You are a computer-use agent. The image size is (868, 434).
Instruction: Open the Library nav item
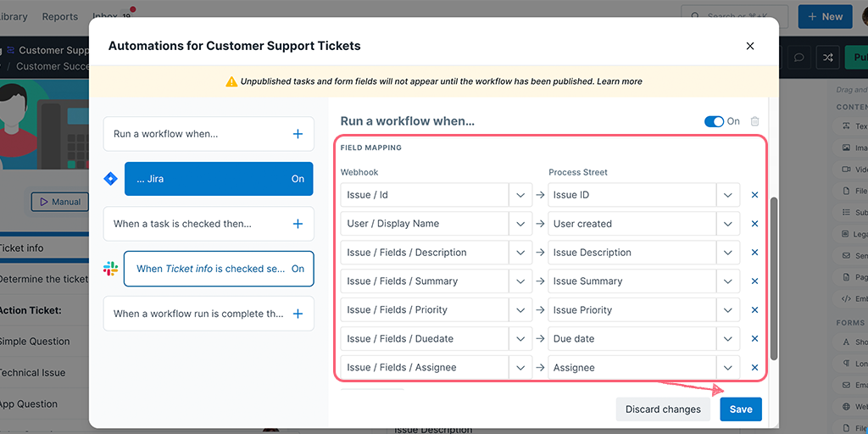(14, 17)
